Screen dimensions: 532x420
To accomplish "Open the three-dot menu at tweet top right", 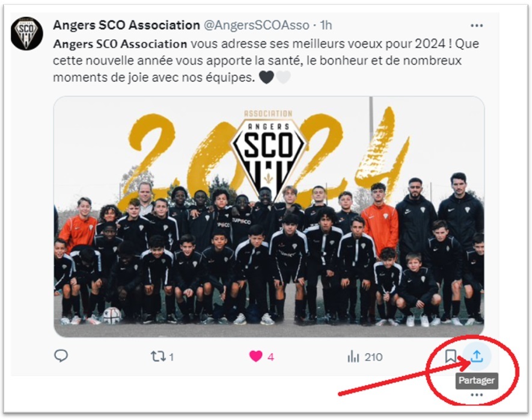I will [477, 25].
